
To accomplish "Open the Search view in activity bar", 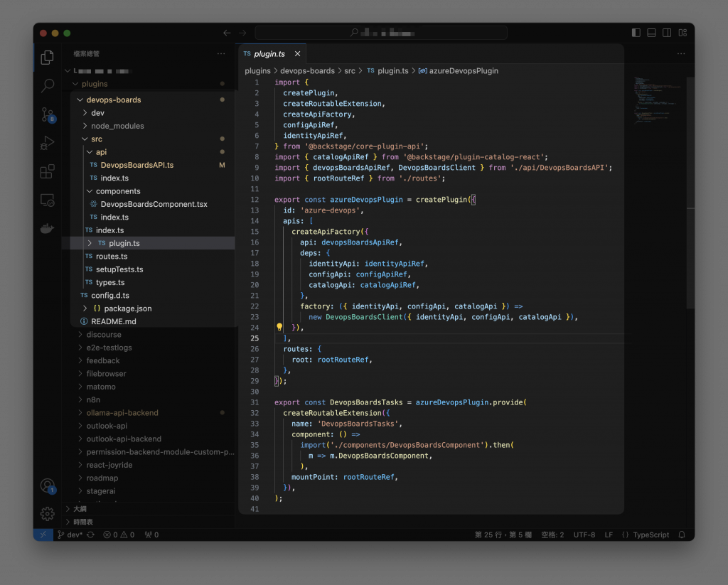I will (48, 86).
